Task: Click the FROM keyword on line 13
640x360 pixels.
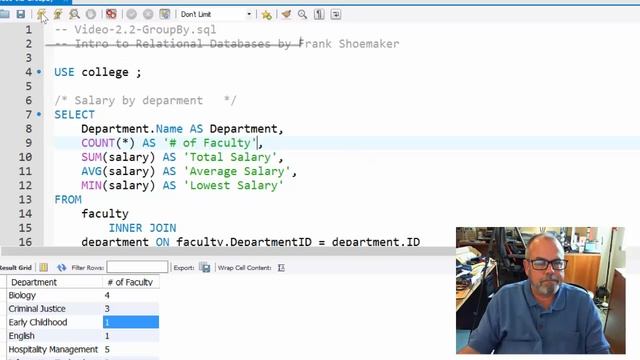Action: point(68,200)
